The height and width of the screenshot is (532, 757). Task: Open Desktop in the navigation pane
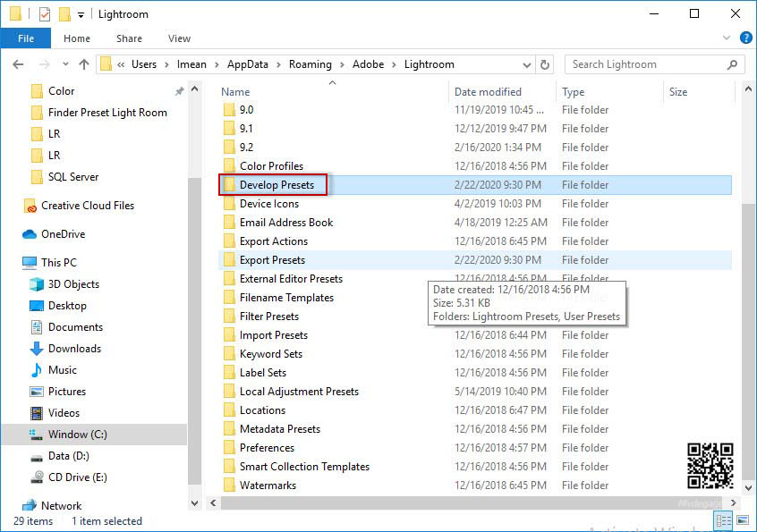58,306
